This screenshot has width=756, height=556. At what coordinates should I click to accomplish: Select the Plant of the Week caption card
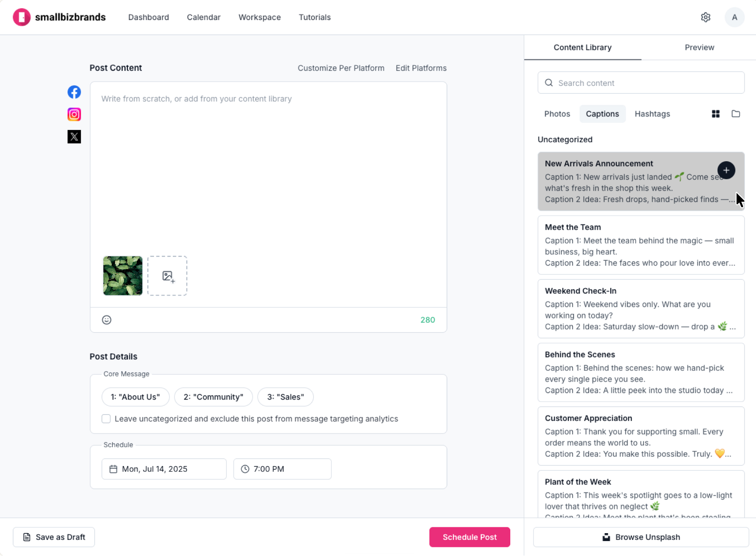pyautogui.click(x=641, y=494)
